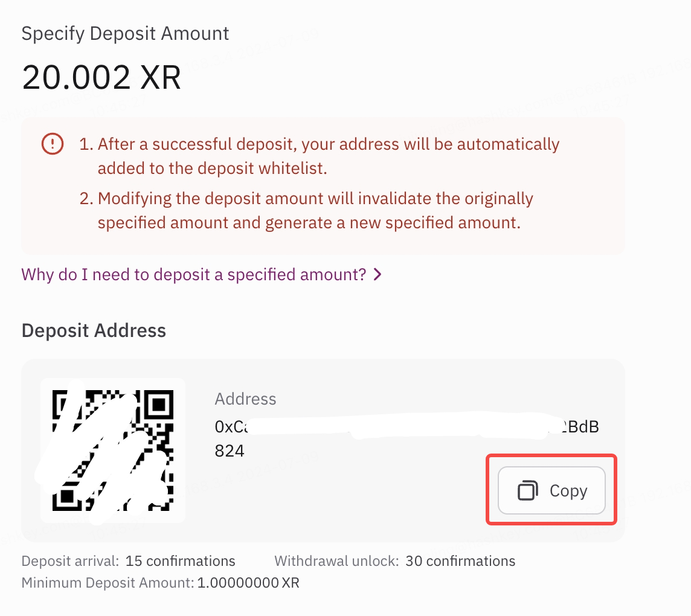Click the second notice about modifying amount
Viewport: 691px width, 616px height.
pyautogui.click(x=306, y=211)
